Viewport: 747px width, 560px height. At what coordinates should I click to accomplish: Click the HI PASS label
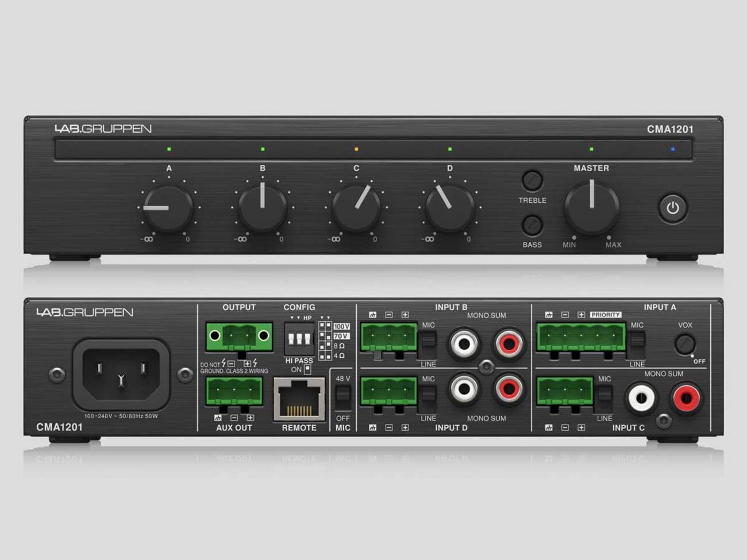(299, 361)
